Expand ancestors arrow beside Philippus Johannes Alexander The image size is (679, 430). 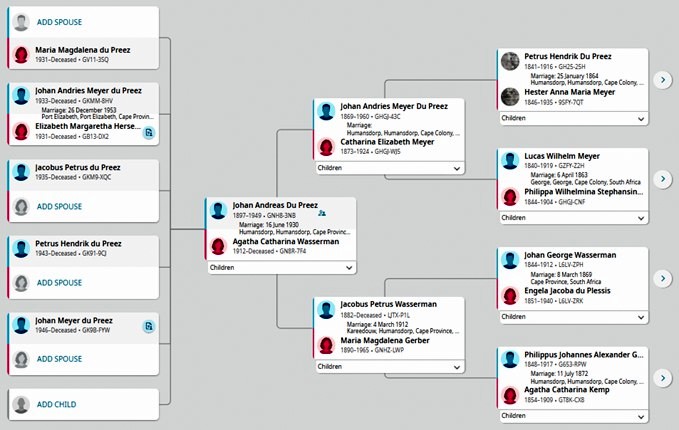(x=663, y=378)
